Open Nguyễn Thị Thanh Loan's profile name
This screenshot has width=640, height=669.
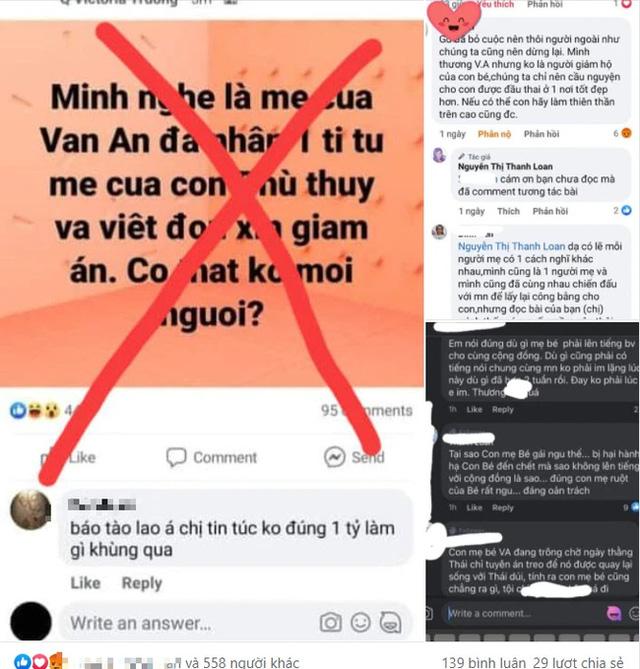tap(505, 166)
